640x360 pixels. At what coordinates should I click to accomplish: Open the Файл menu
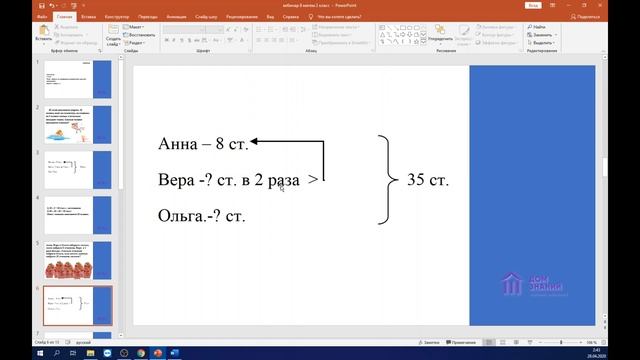pos(42,17)
